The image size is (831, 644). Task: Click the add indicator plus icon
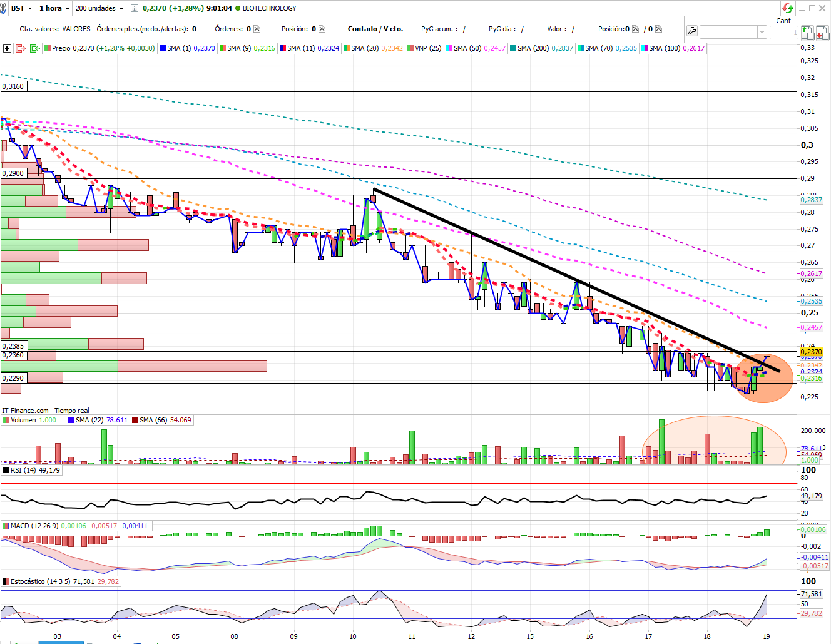7,48
